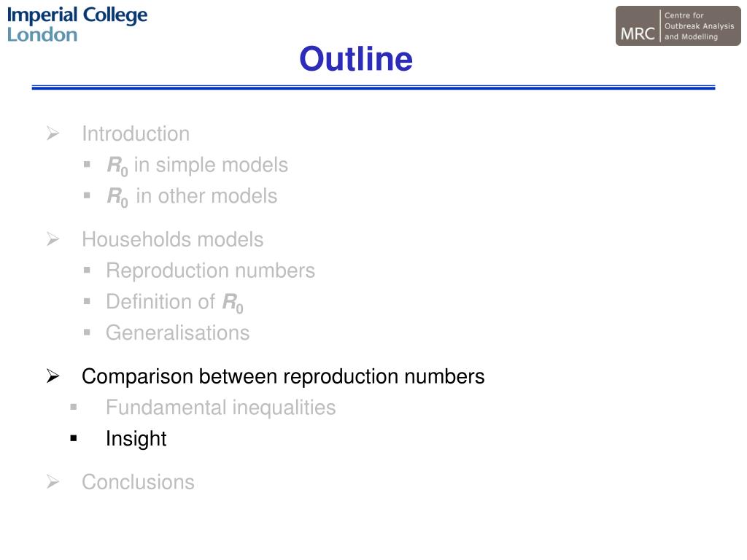Click the 'R0 in simple models' item
The image size is (747, 560).
[x=197, y=166]
